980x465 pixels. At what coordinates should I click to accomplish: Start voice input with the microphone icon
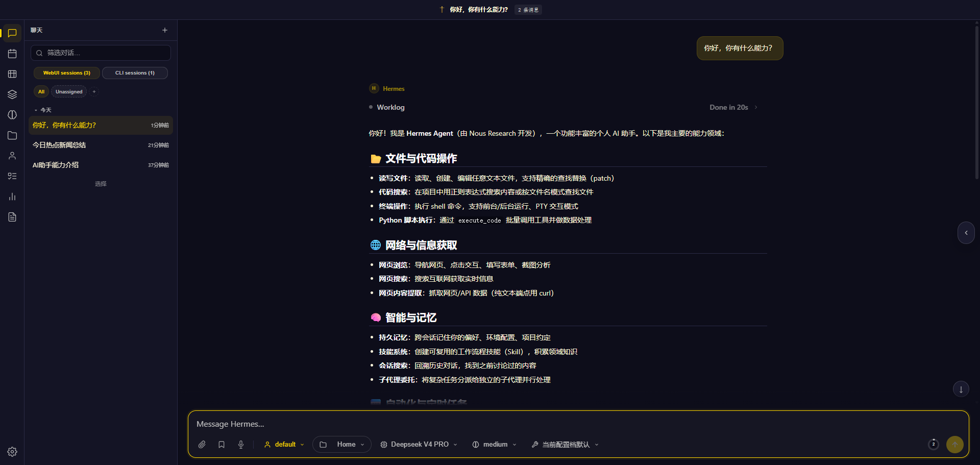click(x=241, y=445)
